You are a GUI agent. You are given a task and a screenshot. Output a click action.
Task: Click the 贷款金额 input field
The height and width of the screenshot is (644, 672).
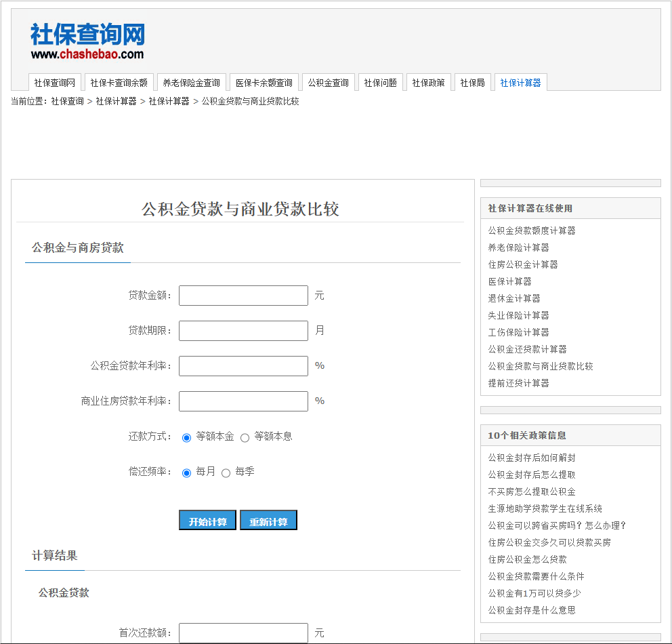tap(243, 295)
